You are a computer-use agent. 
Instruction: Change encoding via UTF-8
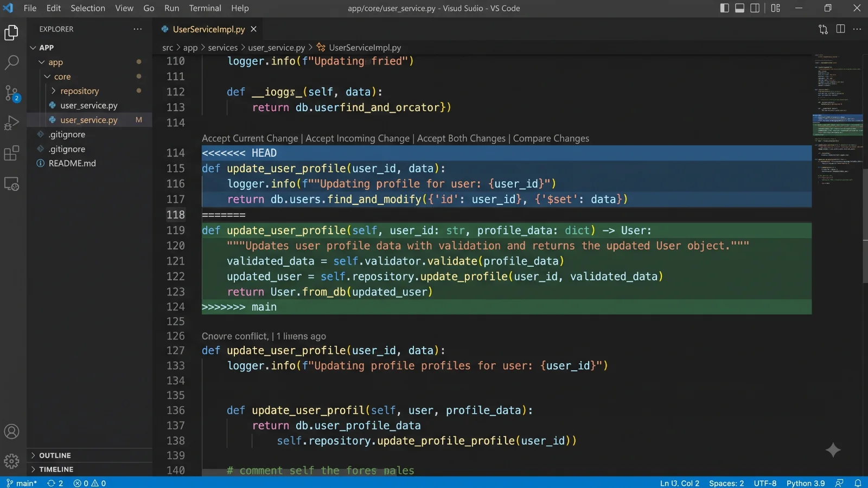[765, 483]
